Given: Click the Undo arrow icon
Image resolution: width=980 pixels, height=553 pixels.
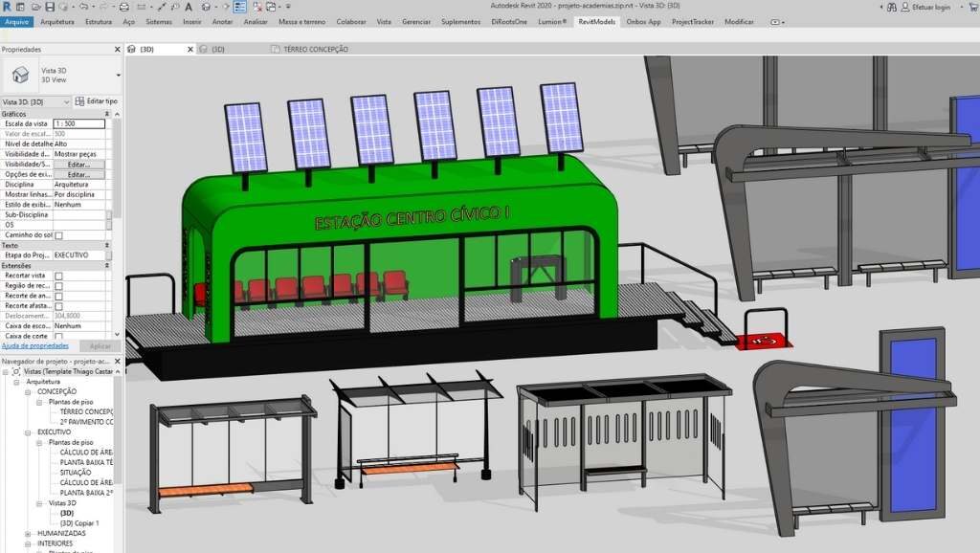Looking at the screenshot, I should pos(84,7).
